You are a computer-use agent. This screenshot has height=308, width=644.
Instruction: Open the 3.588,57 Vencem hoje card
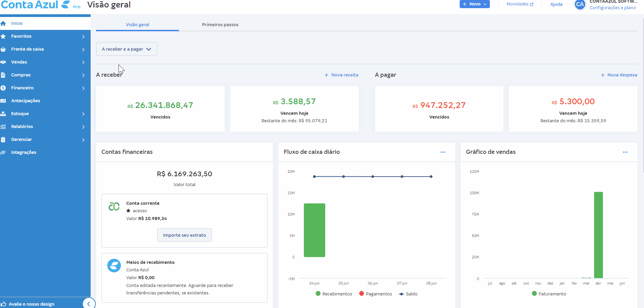click(x=294, y=109)
